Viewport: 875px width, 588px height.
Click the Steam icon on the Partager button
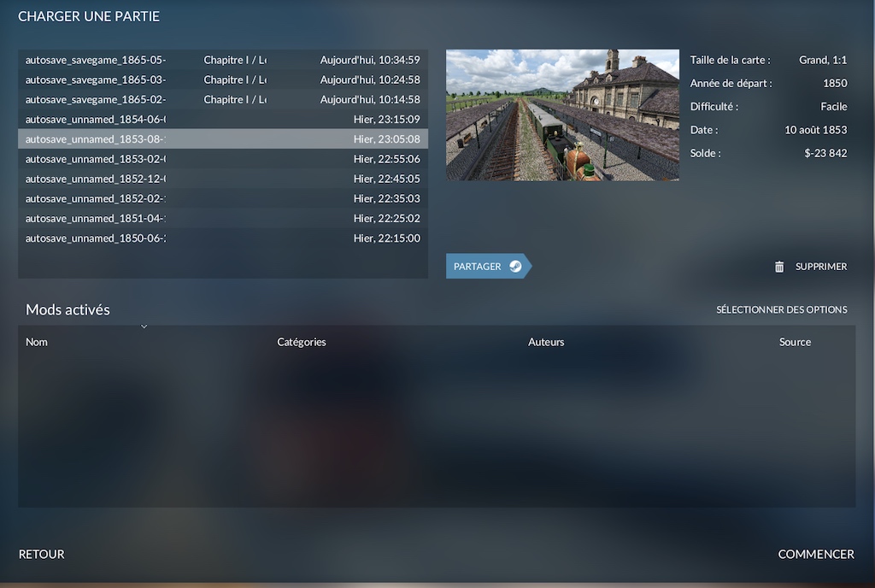[515, 267]
